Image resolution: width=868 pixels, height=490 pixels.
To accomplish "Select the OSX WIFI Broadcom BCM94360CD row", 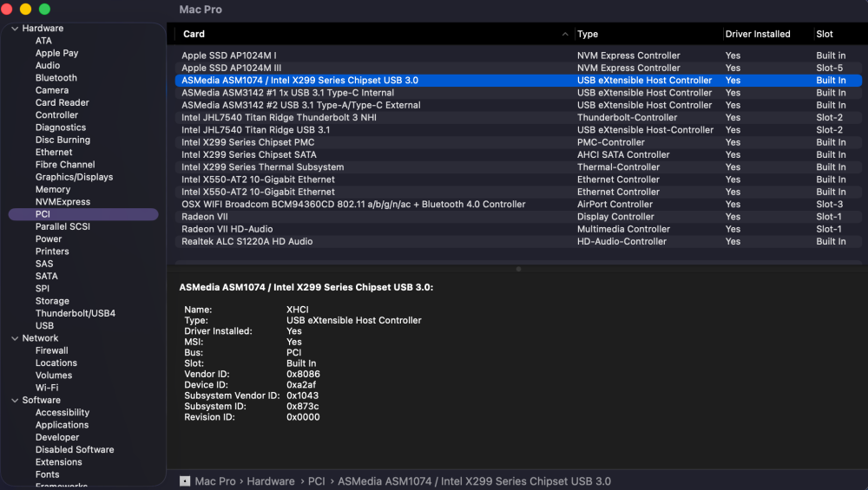I will [x=518, y=204].
